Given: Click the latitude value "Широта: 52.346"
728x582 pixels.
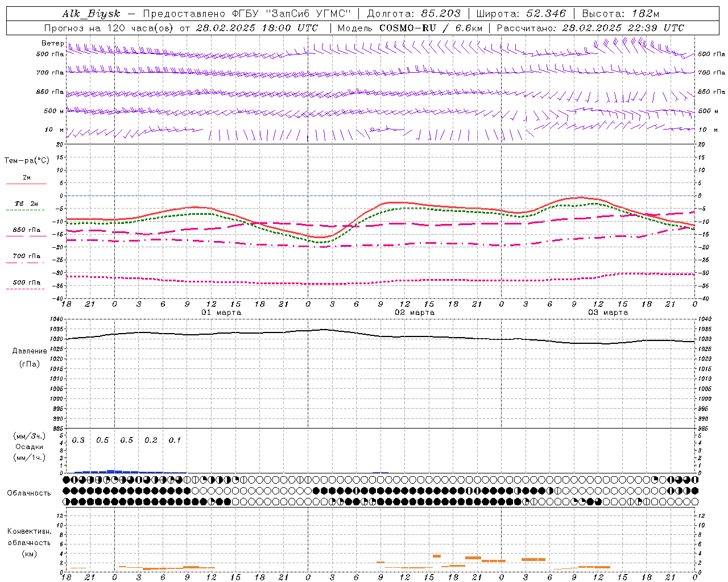Looking at the screenshot, I should click(x=520, y=14).
